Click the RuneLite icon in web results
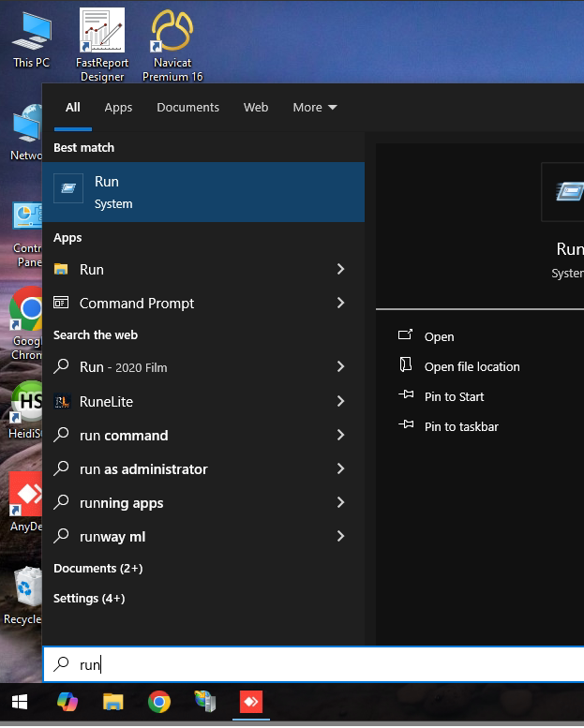This screenshot has height=728, width=584. [x=62, y=402]
